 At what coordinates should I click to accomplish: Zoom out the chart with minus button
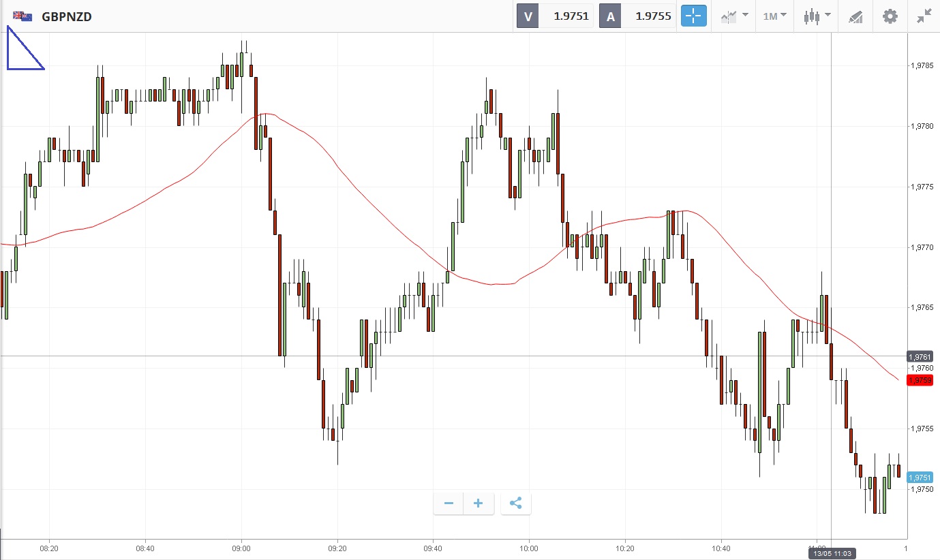click(449, 503)
